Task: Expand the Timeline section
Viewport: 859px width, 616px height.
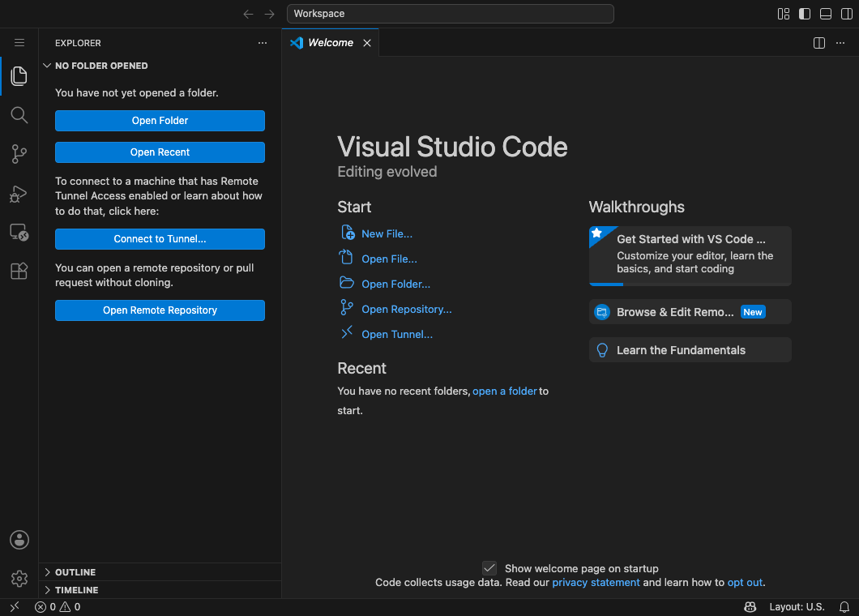Action: (160, 590)
